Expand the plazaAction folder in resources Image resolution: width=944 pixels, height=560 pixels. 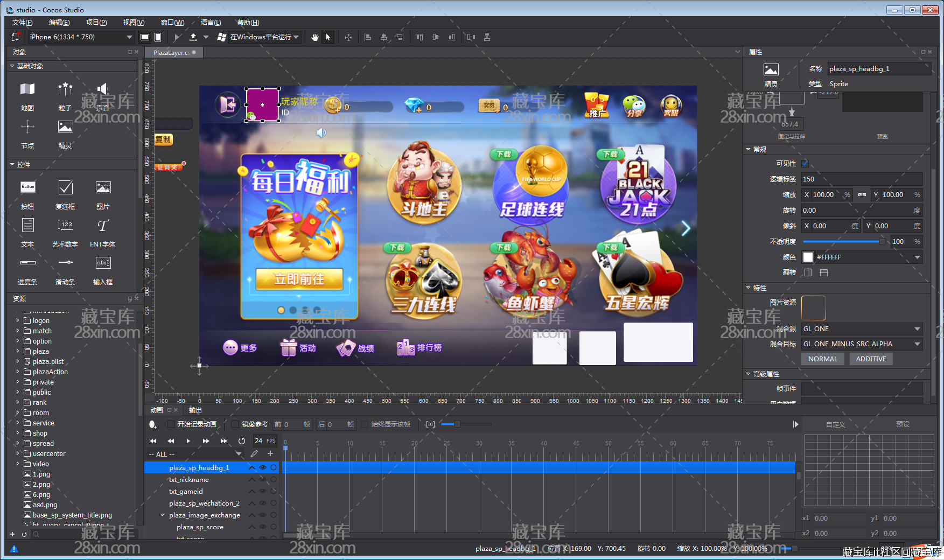(18, 372)
